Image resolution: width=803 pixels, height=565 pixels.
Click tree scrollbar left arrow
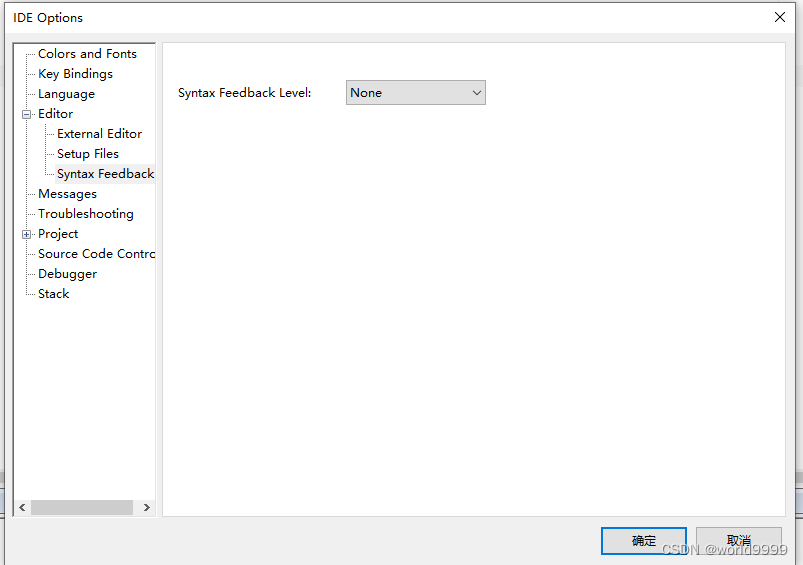22,507
